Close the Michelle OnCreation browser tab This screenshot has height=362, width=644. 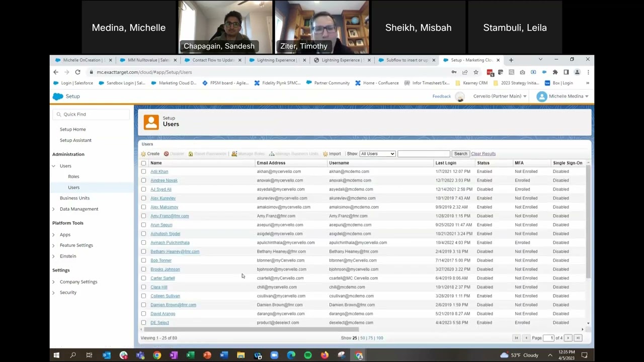click(110, 60)
